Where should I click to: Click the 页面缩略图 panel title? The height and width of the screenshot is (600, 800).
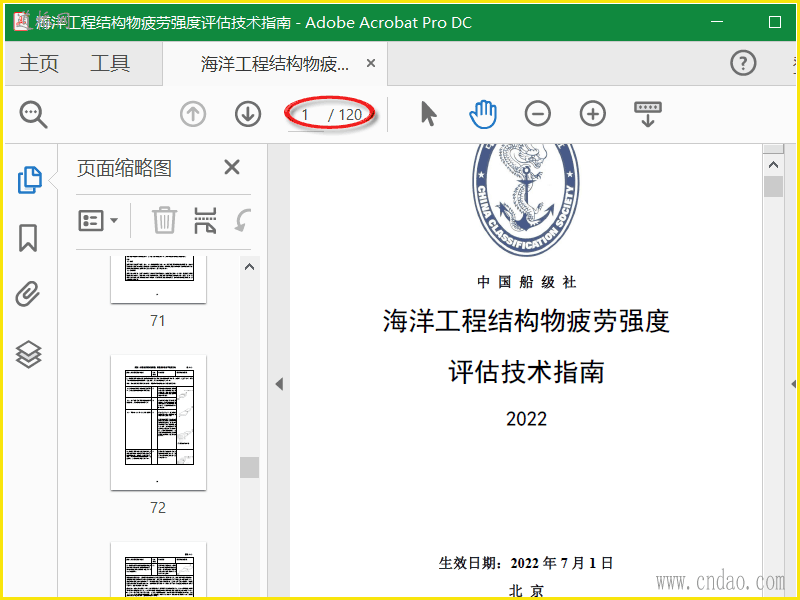[x=124, y=168]
